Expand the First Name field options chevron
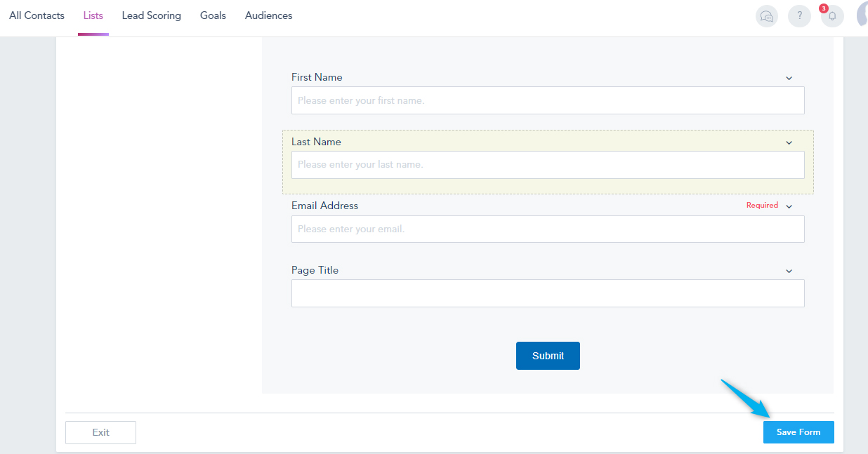Image resolution: width=868 pixels, height=454 pixels. [789, 78]
